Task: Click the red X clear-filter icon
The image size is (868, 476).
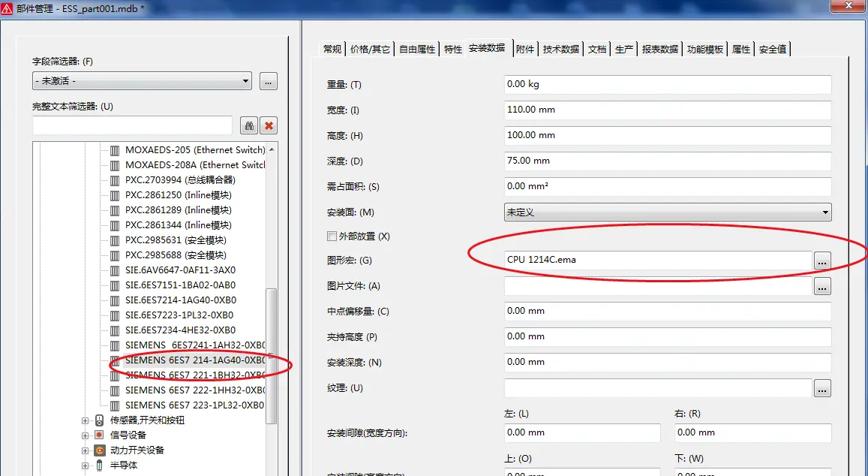Action: pos(269,125)
